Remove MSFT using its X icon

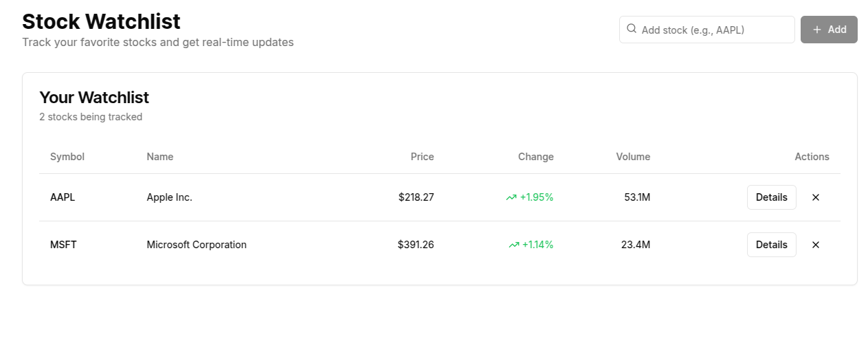coord(816,245)
